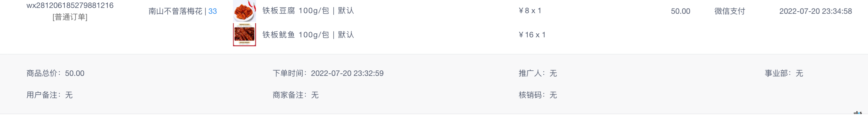Click the 商家备注 field
The image size is (868, 123).
click(296, 95)
